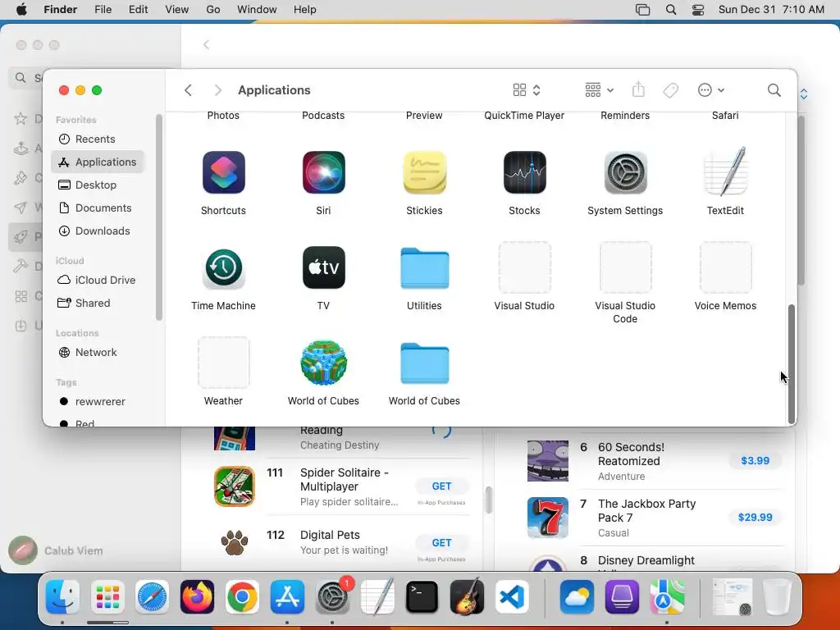
Task: Buy 60 Seconds! Reatomized for $3.99
Action: pos(755,461)
